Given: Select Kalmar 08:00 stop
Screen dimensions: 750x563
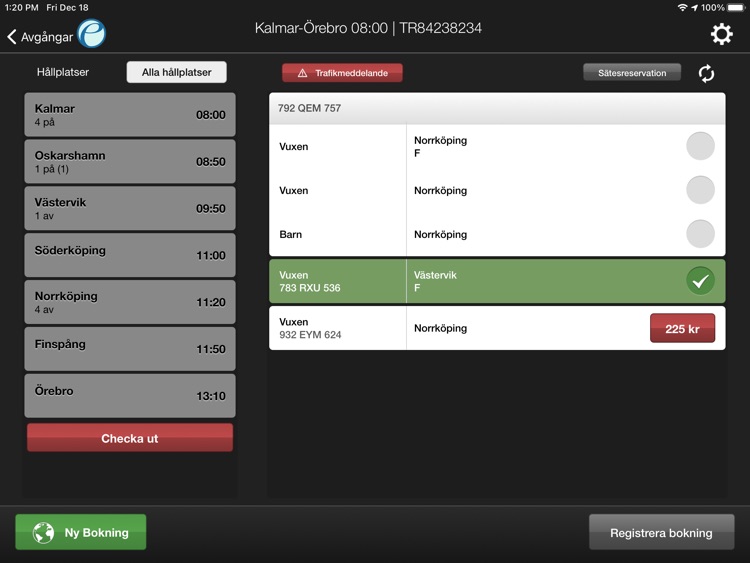Looking at the screenshot, I should point(130,115).
